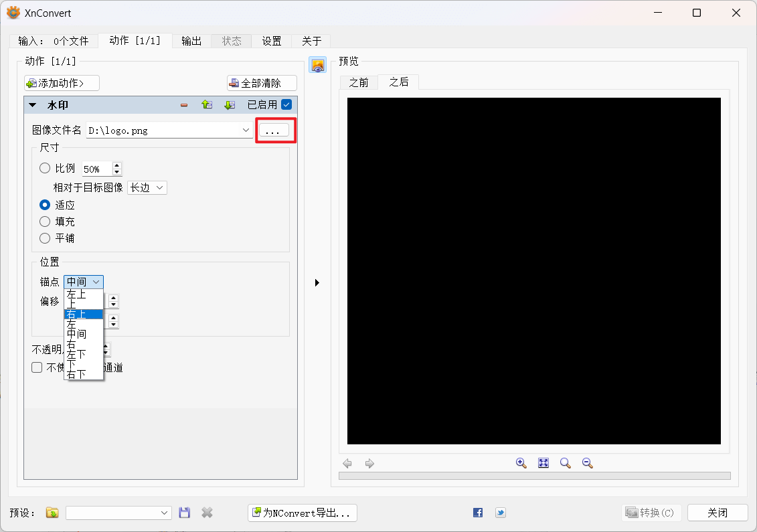Move the watermark action up

(207, 105)
